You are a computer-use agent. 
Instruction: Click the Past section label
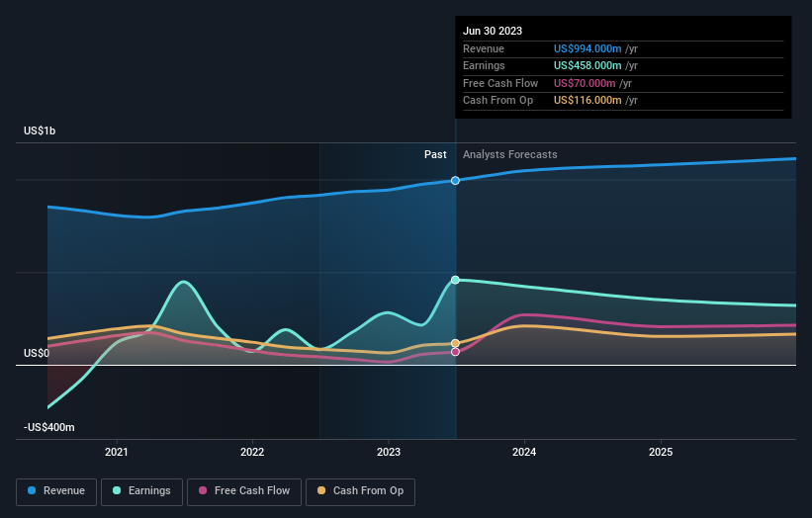coord(435,155)
